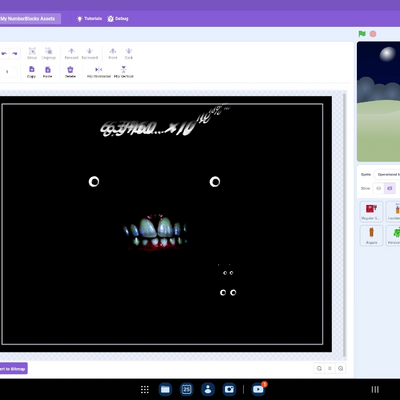Start the project with the green flag
This screenshot has height=400, width=400.
pos(362,34)
